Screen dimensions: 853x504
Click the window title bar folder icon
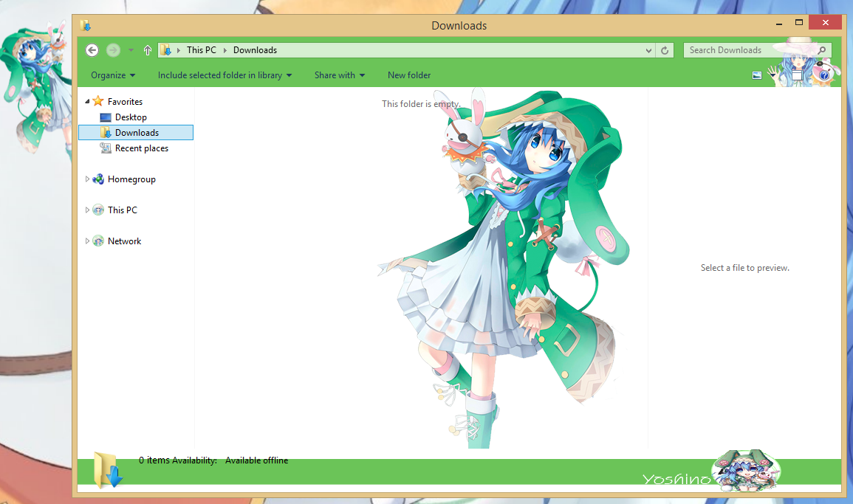point(86,25)
